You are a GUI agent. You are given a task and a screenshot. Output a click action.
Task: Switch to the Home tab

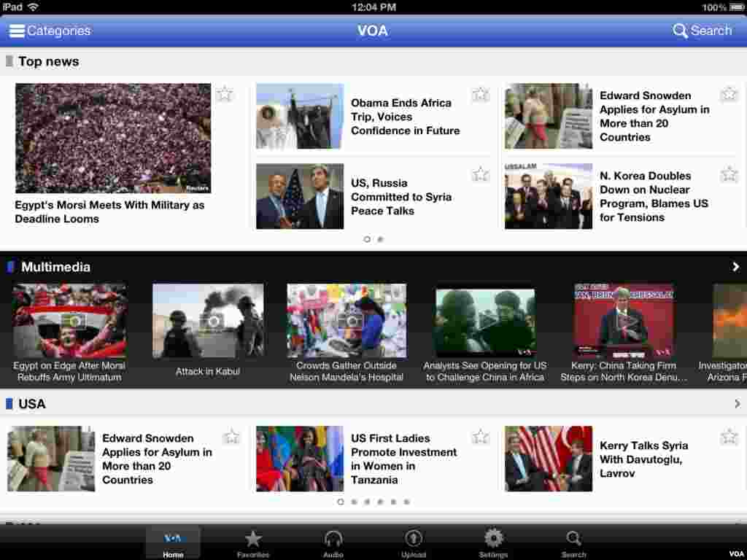[x=173, y=544]
